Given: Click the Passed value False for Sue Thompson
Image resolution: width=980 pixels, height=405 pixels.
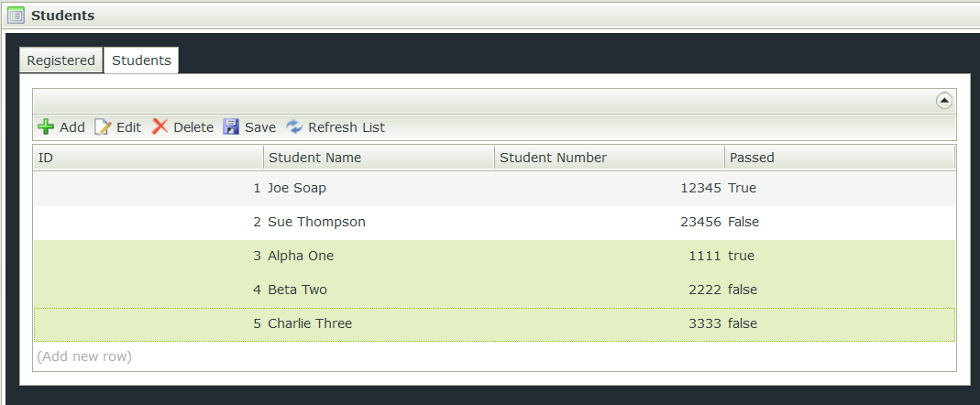Looking at the screenshot, I should (743, 222).
